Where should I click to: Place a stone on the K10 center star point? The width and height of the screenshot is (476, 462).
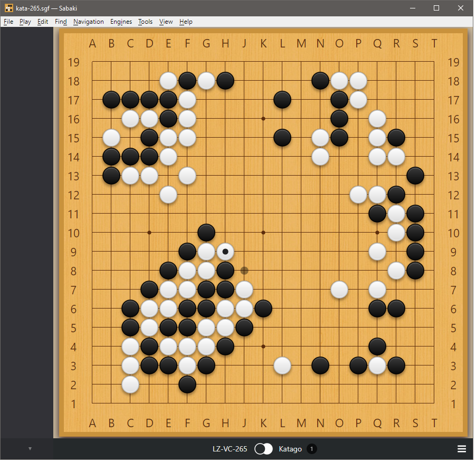click(263, 233)
